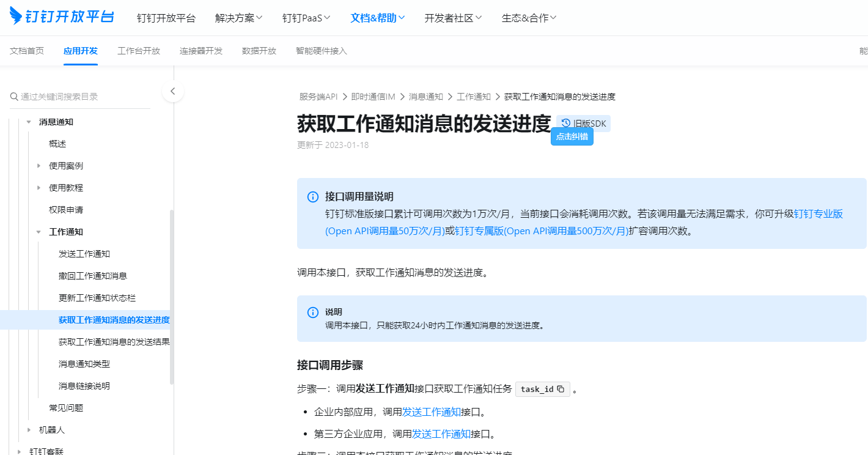The height and width of the screenshot is (455, 868).
Task: Open 概述 in the sidebar
Action: pyautogui.click(x=57, y=144)
